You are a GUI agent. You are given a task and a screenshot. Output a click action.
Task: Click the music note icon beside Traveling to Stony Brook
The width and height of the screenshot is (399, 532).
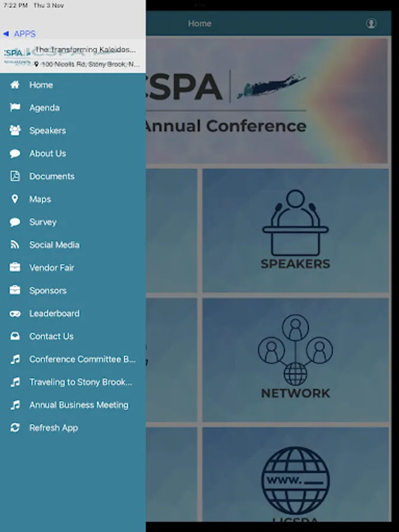pyautogui.click(x=15, y=382)
